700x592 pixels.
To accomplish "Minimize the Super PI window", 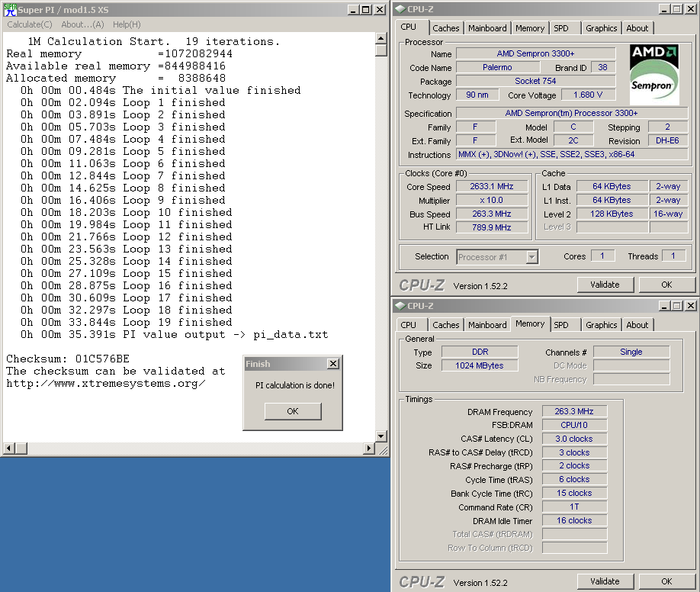I will (353, 9).
